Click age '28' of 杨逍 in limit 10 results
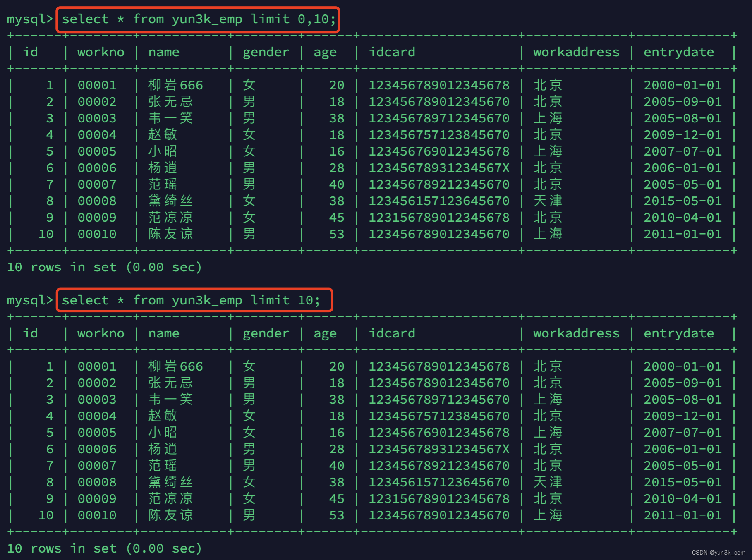Viewport: 752px width, 560px height. (337, 449)
